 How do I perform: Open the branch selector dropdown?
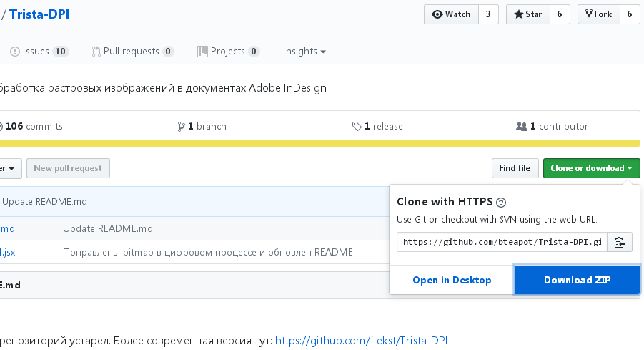[11, 168]
